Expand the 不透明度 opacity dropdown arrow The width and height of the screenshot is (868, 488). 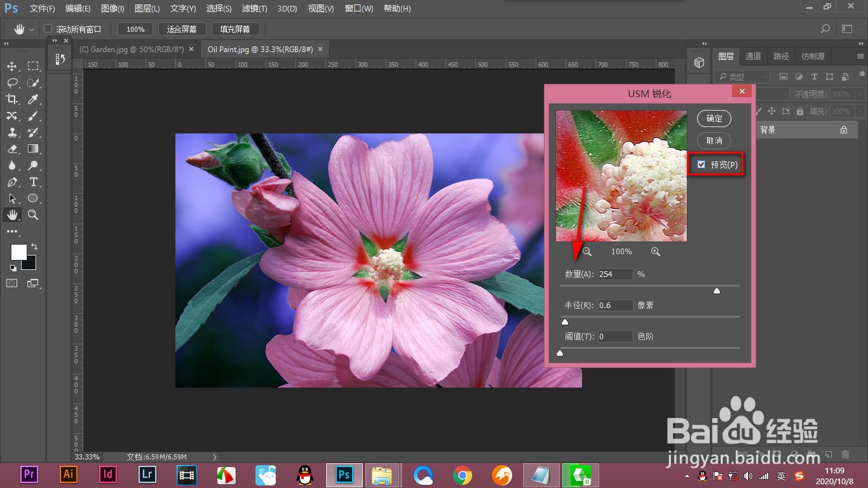(x=860, y=94)
